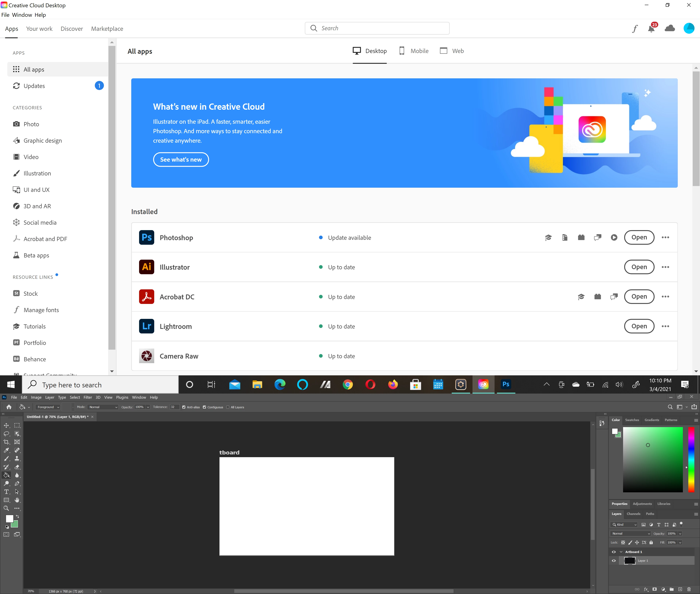
Task: Click the See what's new button
Action: coord(181,160)
